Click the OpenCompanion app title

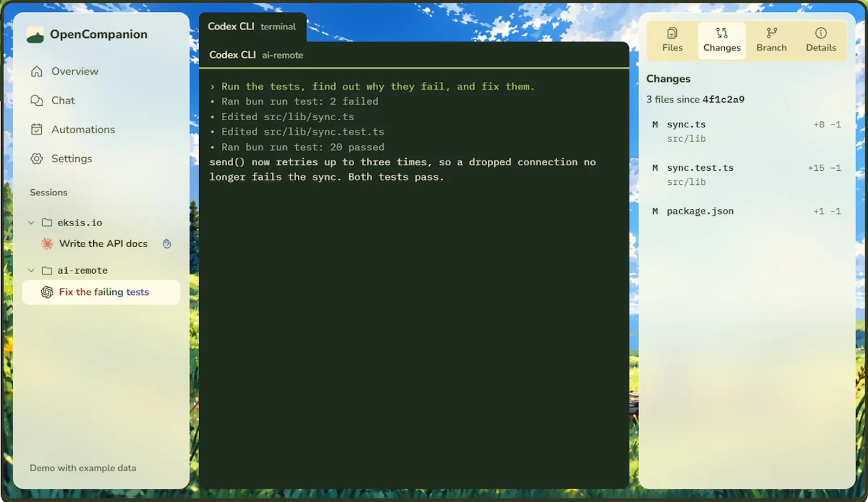click(99, 35)
